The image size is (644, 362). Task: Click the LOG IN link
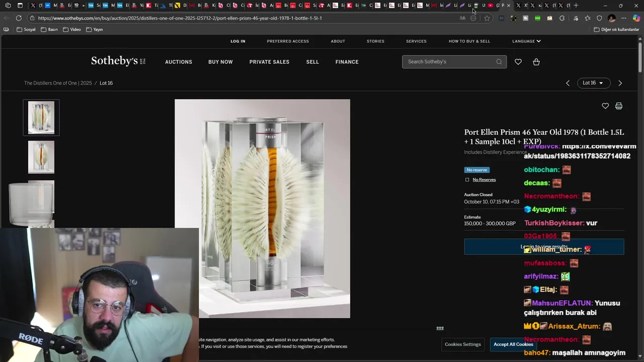coord(238,41)
